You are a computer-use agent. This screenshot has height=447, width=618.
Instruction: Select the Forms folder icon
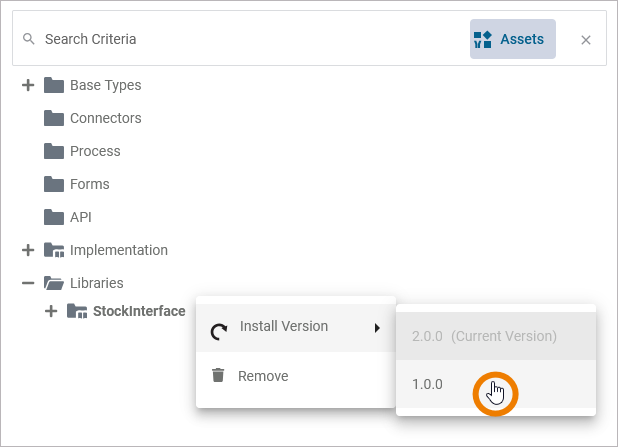coord(54,185)
